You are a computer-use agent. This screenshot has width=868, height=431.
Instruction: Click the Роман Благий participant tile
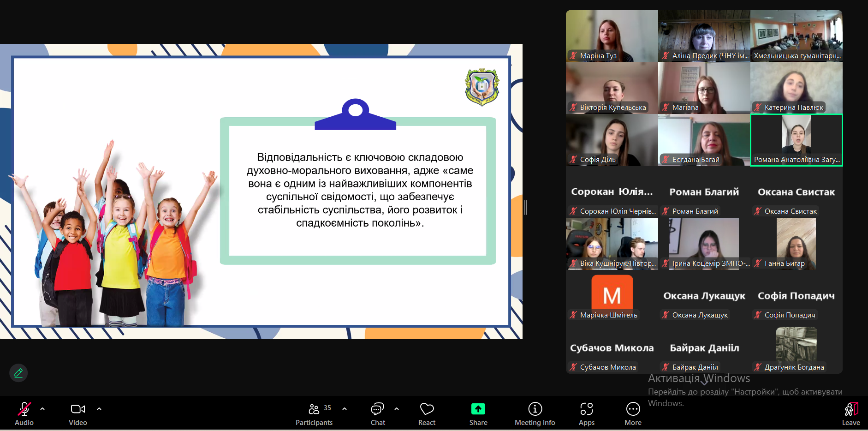tap(704, 192)
